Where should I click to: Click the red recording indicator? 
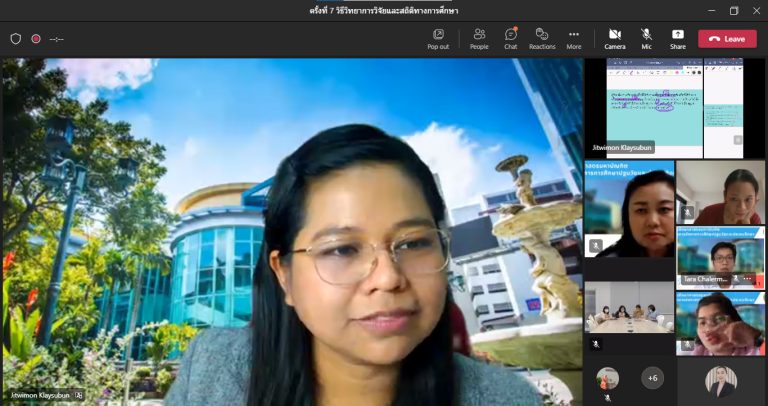pyautogui.click(x=36, y=39)
